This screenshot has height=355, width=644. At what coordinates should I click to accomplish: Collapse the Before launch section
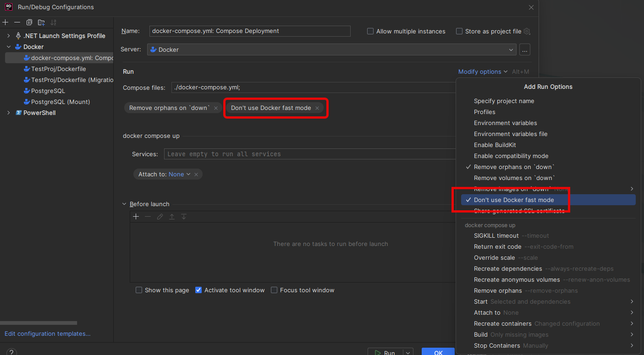[124, 204]
